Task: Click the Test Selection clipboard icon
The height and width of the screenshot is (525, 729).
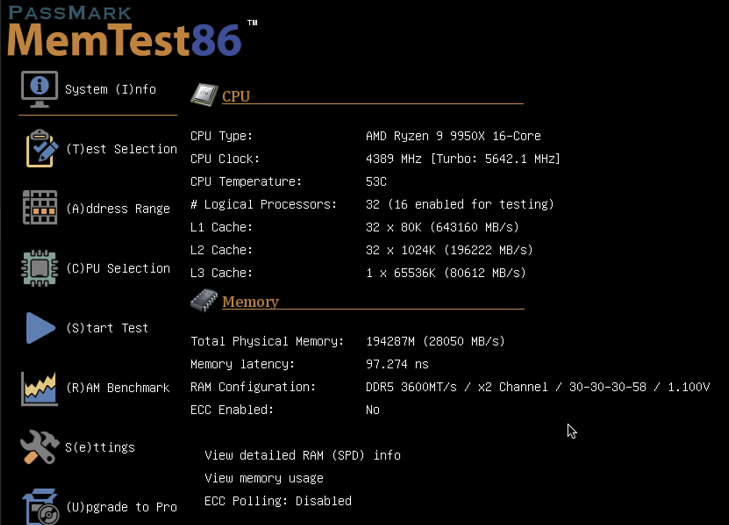Action: coord(42,148)
